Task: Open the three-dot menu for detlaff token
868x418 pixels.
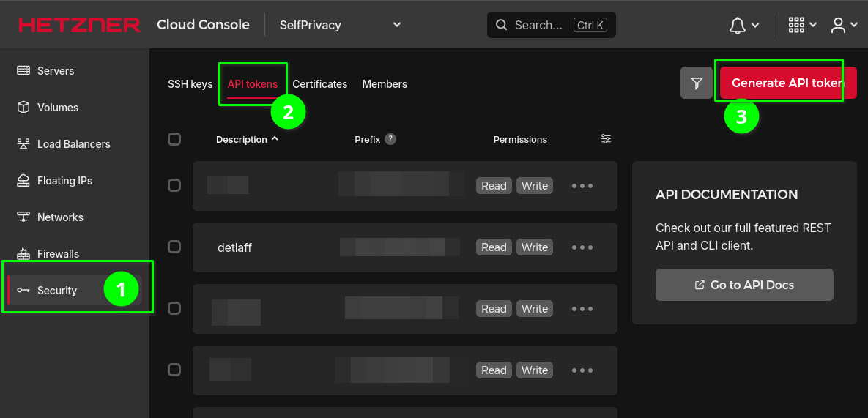Action: (x=582, y=247)
